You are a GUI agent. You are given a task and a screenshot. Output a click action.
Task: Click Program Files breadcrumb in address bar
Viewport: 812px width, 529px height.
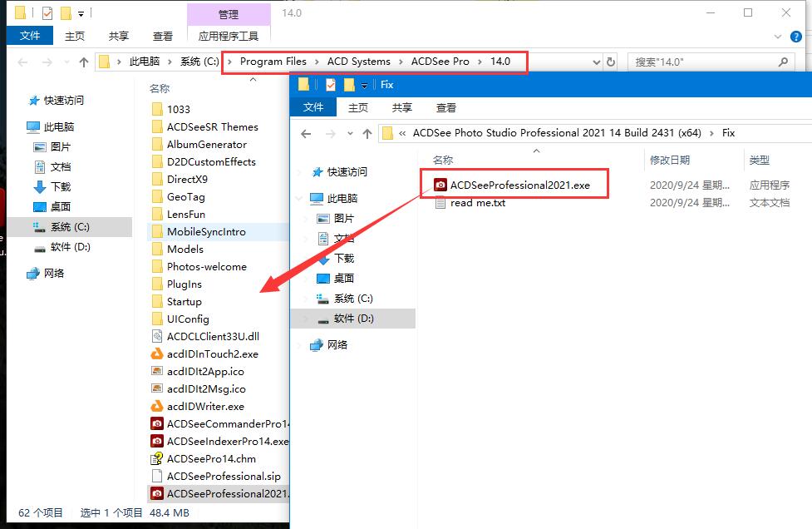[x=273, y=62]
